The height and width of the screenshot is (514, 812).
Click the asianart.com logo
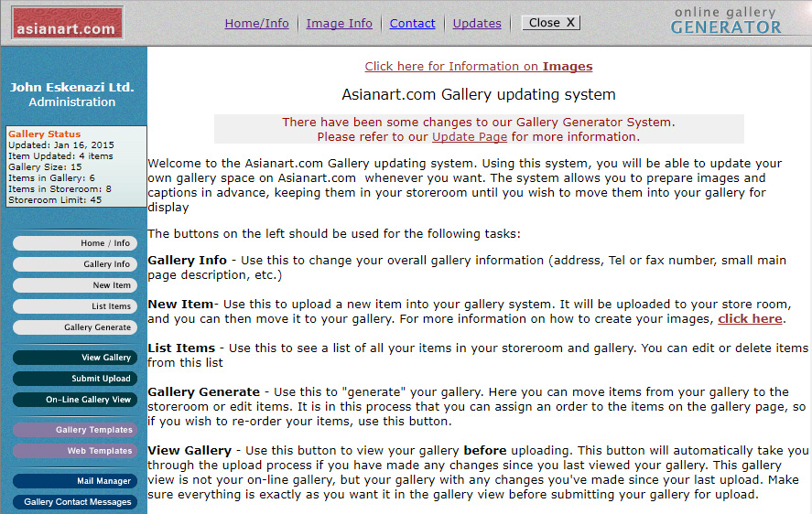(x=68, y=23)
